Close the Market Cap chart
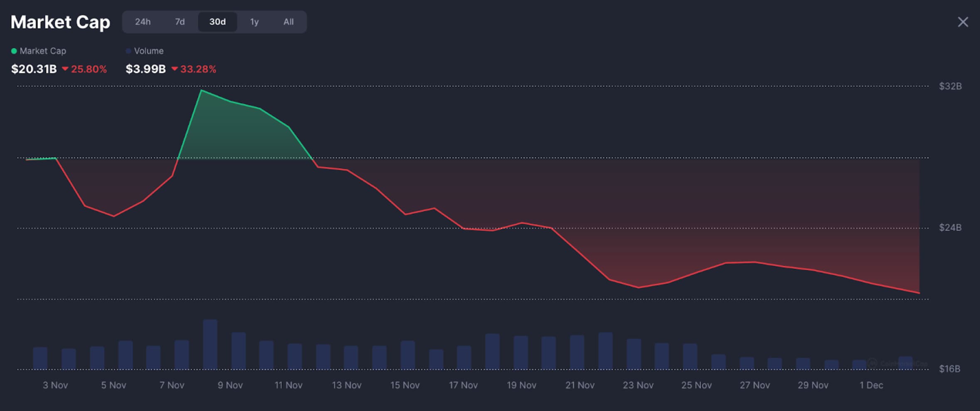 click(x=963, y=22)
